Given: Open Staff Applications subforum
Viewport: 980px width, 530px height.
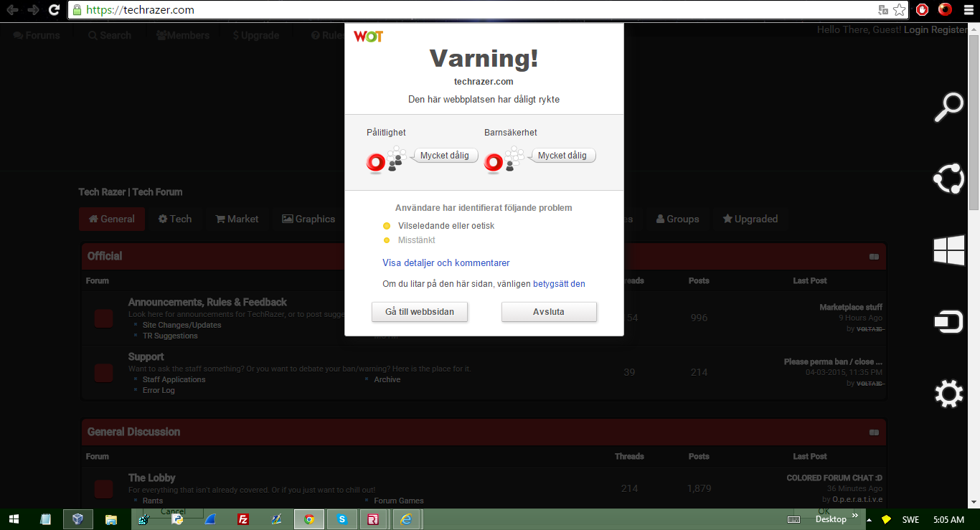Looking at the screenshot, I should click(x=174, y=379).
